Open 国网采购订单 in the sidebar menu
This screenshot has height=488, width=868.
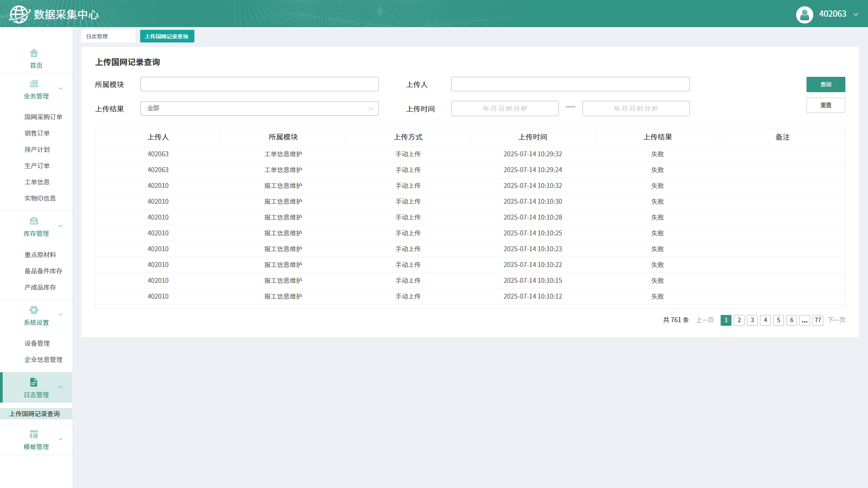(43, 117)
